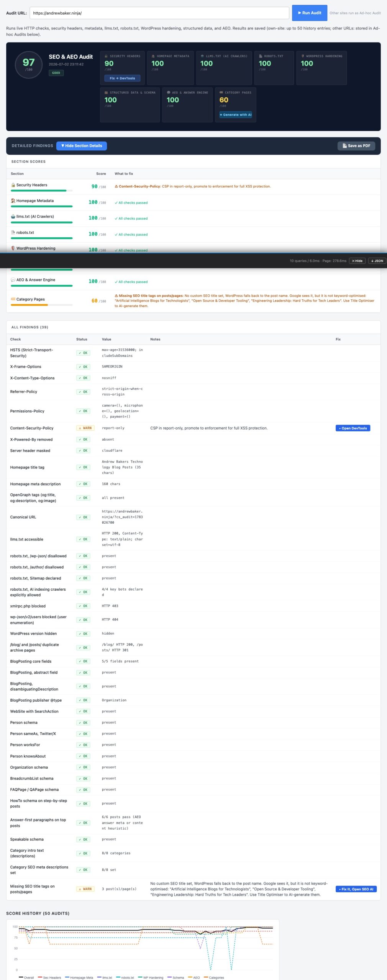
Task: Click the overall score circle showing 97
Action: click(x=29, y=65)
